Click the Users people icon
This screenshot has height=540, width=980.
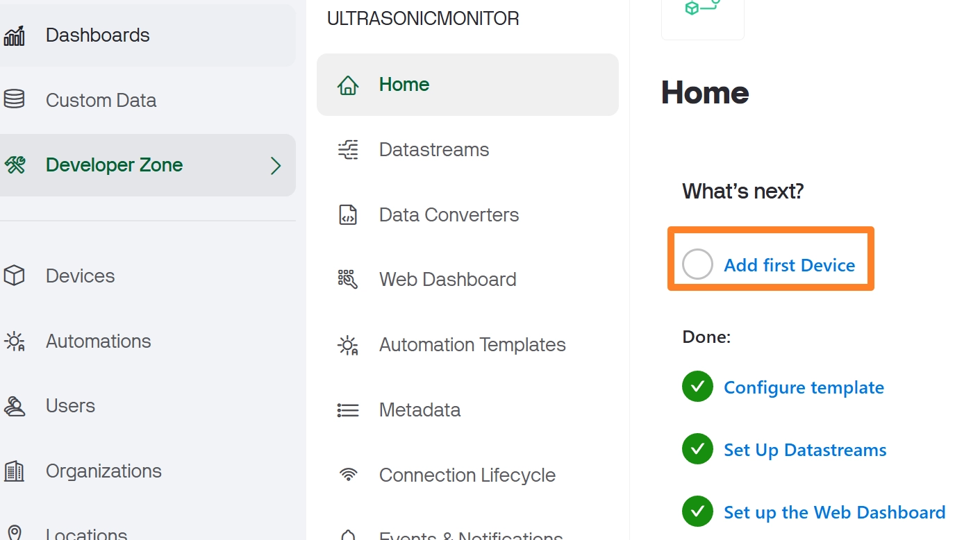point(15,406)
